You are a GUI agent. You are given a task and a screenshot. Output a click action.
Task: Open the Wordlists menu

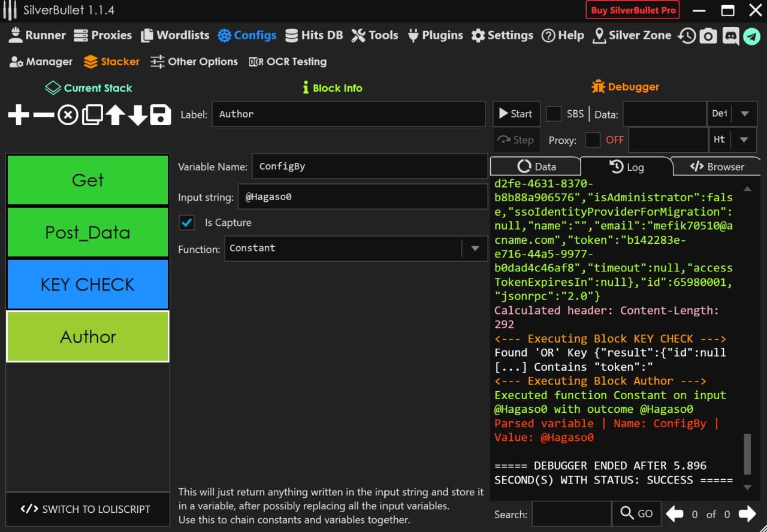[x=175, y=35]
